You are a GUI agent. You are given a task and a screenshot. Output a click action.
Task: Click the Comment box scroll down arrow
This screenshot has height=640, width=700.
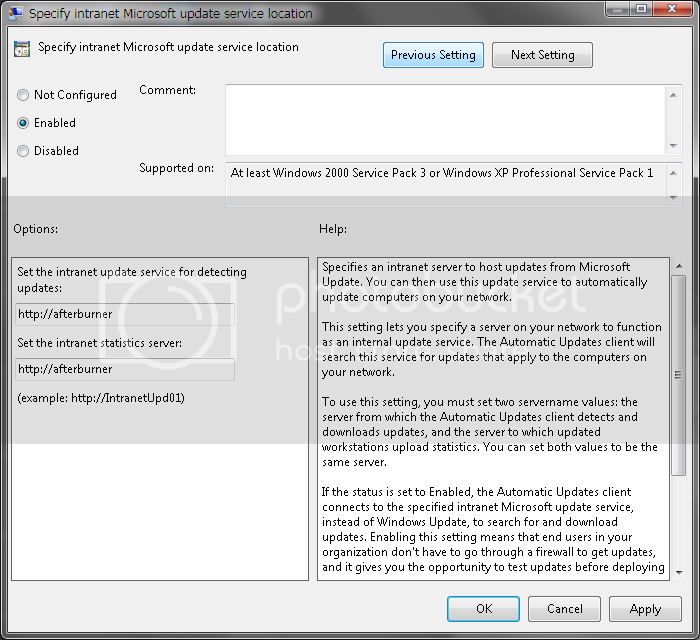tap(673, 146)
